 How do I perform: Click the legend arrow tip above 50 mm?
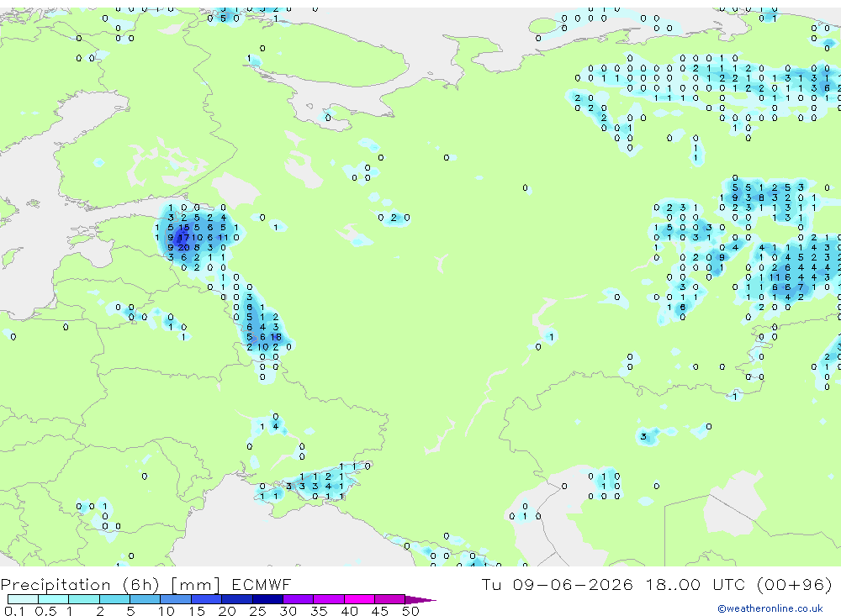420,600
